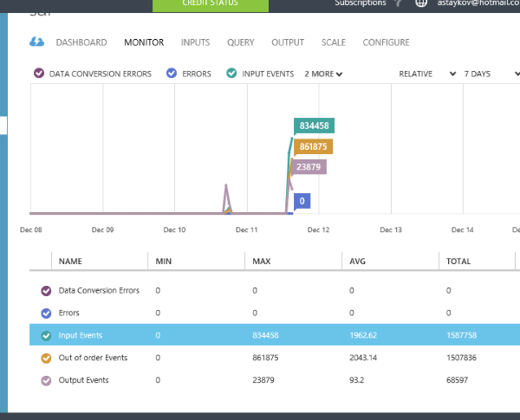Screen dimensions: 520x420
Task: Toggle Errors row checkmark in table
Action: pos(46,313)
